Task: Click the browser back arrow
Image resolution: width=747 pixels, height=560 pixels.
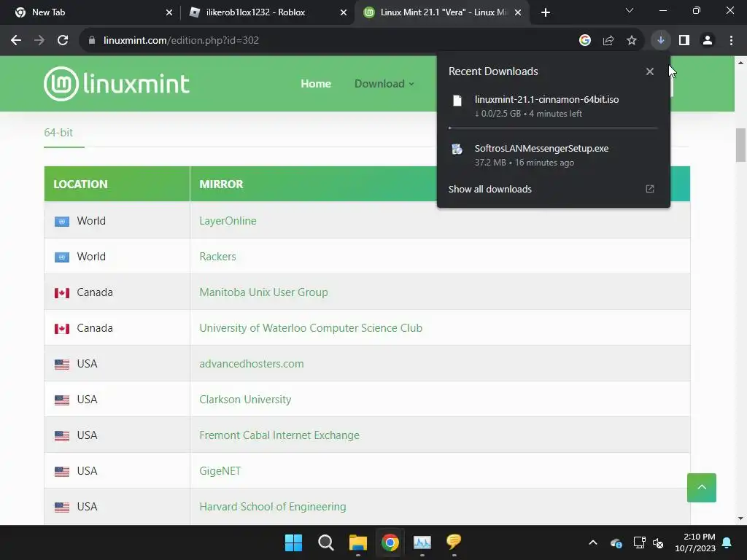Action: point(16,41)
